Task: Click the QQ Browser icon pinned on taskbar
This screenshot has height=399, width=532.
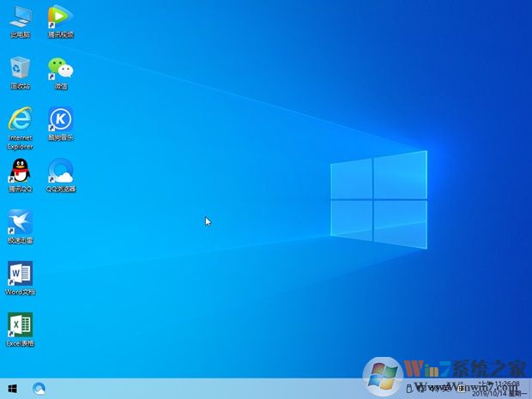Action: click(39, 389)
